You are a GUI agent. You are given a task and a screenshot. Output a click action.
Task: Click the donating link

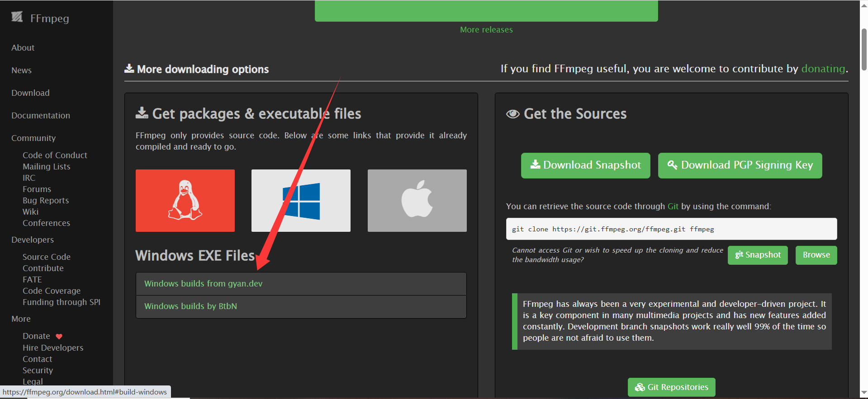click(x=823, y=69)
